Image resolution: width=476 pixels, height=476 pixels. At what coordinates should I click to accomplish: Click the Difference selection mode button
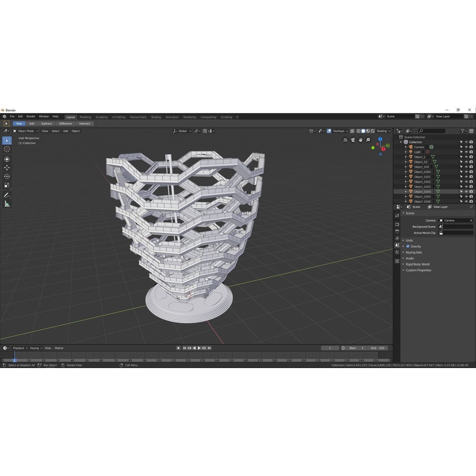[66, 123]
